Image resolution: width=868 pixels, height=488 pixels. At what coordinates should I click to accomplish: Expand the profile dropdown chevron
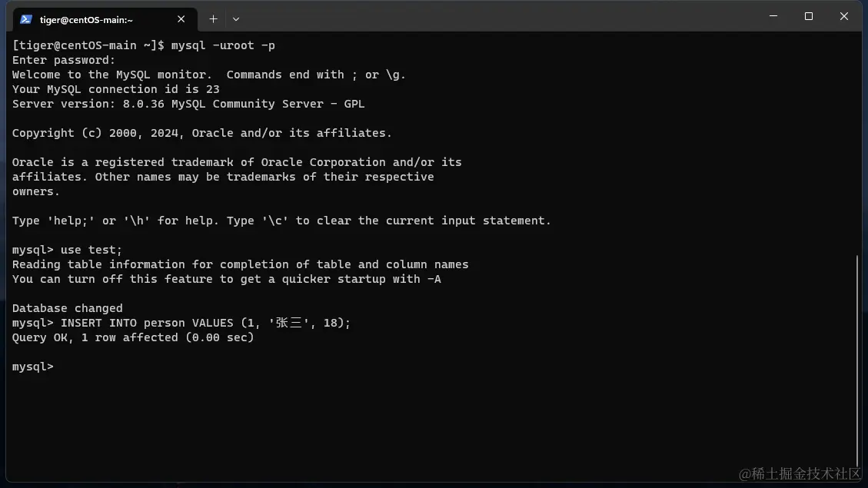236,19
